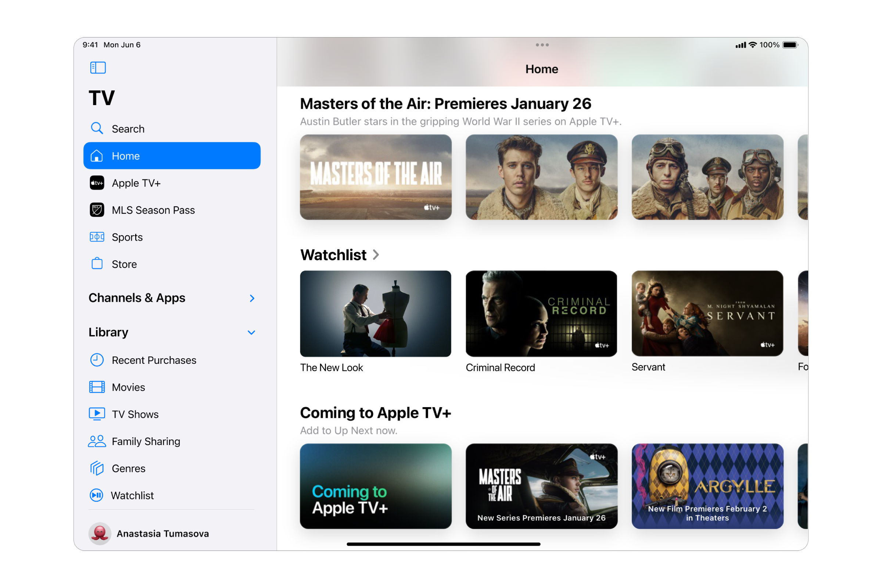Click the Movies filmstrip icon
Image resolution: width=882 pixels, height=588 pixels.
pos(97,387)
